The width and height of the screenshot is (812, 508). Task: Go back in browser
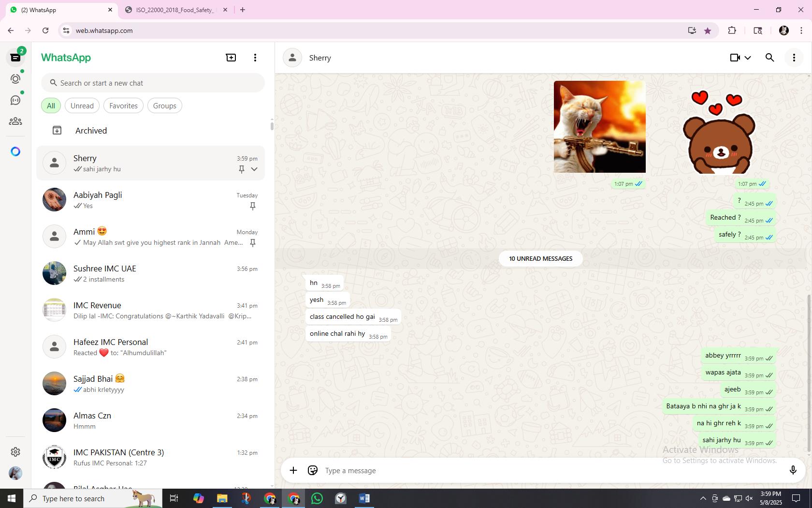click(x=11, y=30)
